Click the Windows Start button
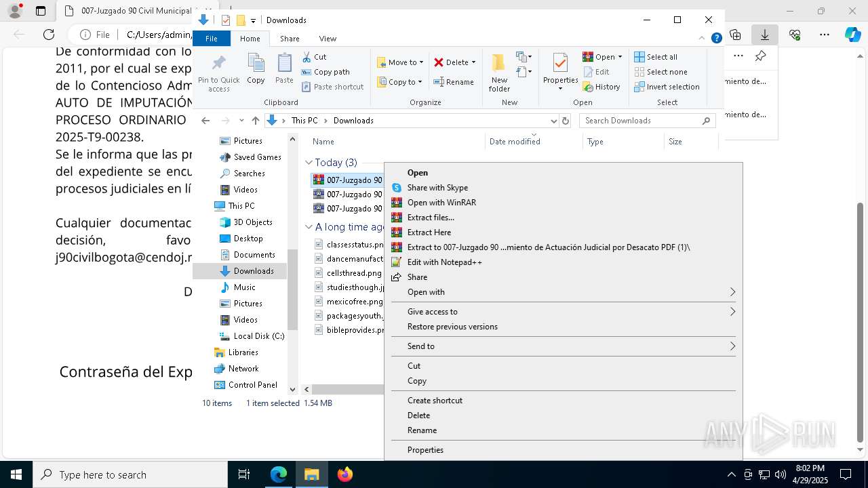 [16, 474]
